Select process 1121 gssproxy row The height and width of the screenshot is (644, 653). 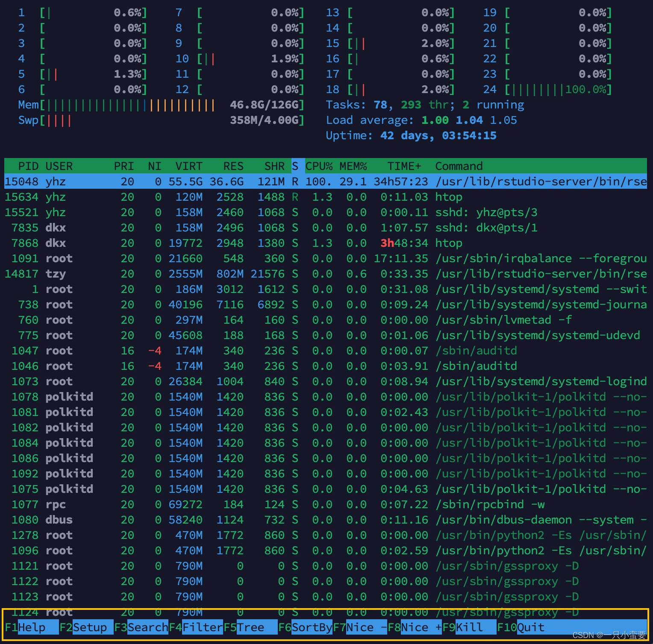(x=326, y=566)
